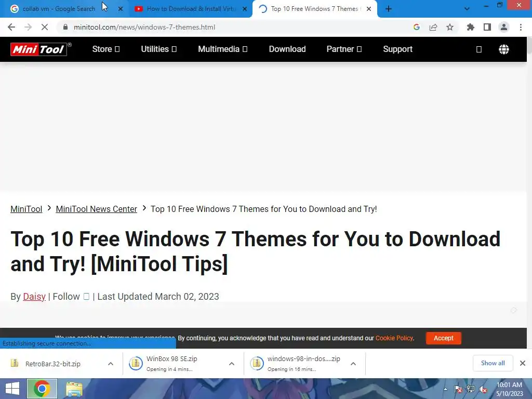Stop loading the page

pyautogui.click(x=45, y=27)
